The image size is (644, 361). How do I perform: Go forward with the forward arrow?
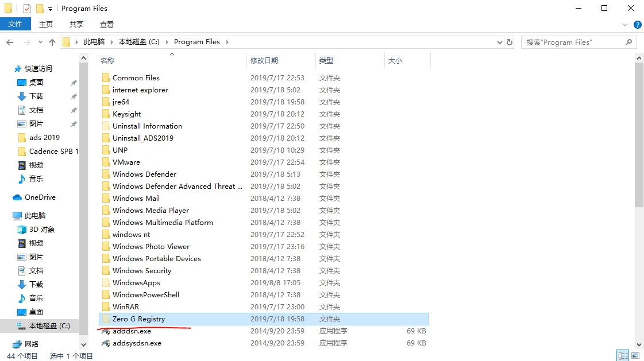tap(26, 42)
